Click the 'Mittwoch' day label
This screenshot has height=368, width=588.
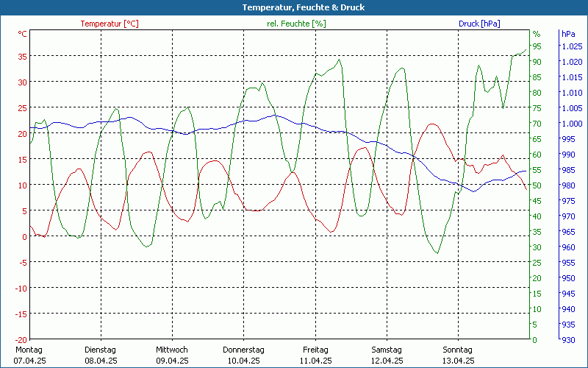tap(172, 350)
